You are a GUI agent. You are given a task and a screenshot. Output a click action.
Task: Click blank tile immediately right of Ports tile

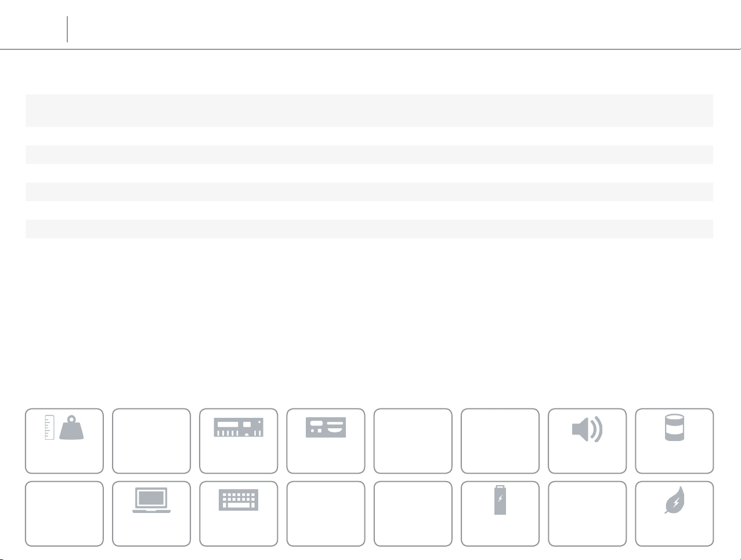pos(413,441)
